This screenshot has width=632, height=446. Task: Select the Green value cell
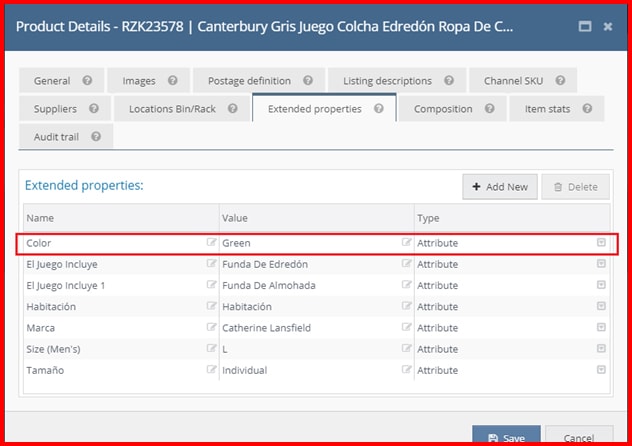click(x=316, y=243)
